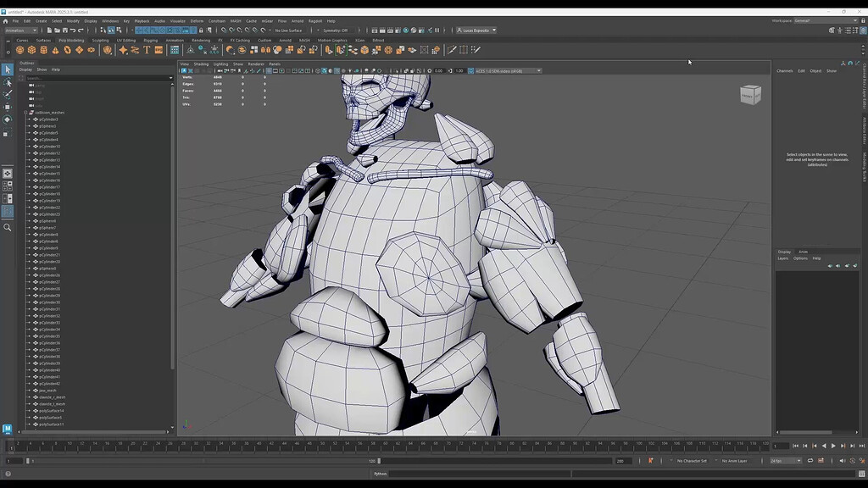Click the Python command line label
868x488 pixels.
381,474
